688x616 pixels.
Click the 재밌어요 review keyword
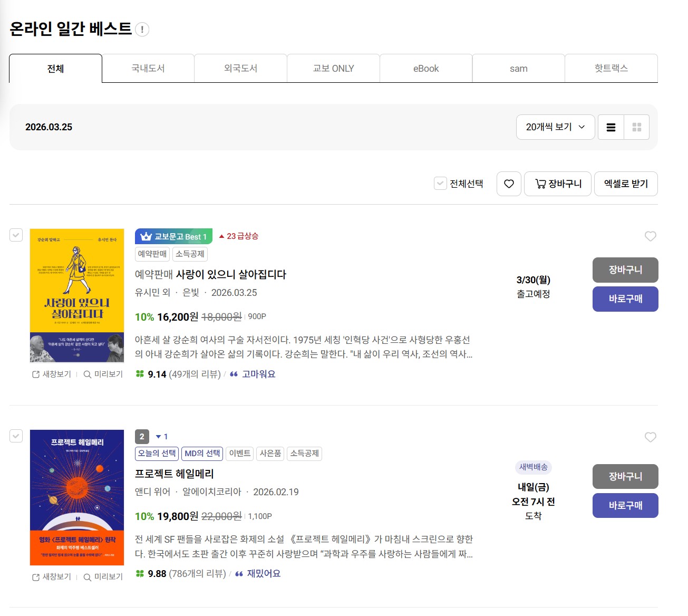pos(264,573)
